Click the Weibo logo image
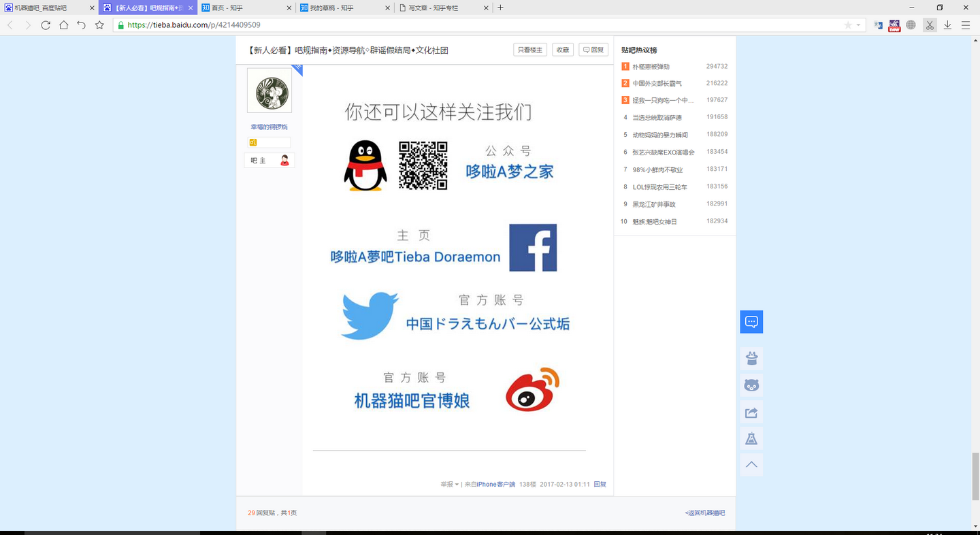 click(x=532, y=389)
